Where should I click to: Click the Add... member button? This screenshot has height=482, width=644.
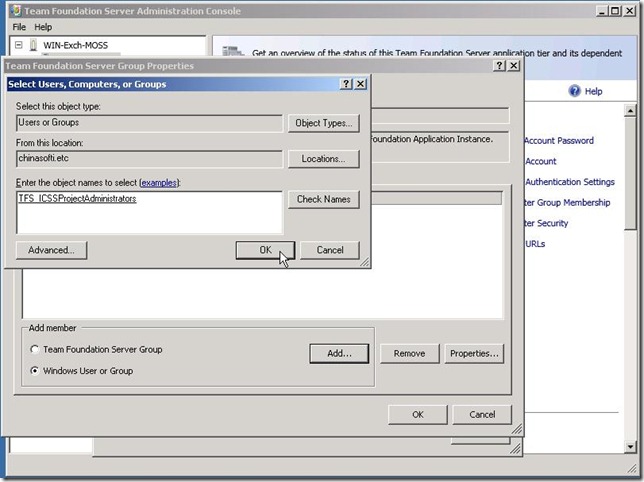tap(339, 353)
